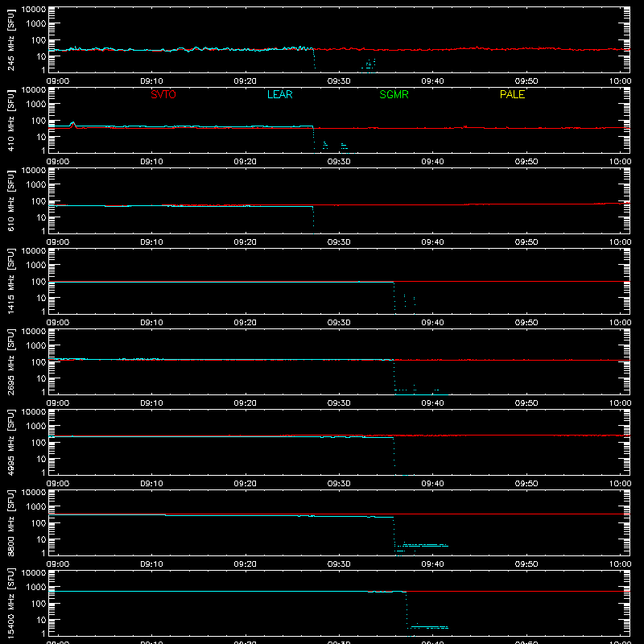The image size is (644, 644).
Task: Click the 1000 y-axis value on the 15400 MHz plot
Action: (36, 587)
